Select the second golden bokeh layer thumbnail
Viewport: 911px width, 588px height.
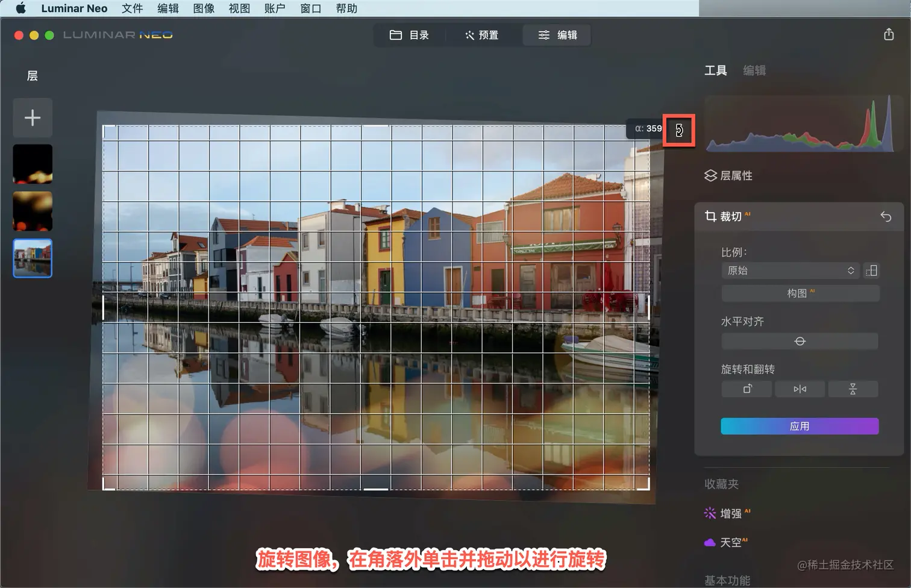[33, 211]
